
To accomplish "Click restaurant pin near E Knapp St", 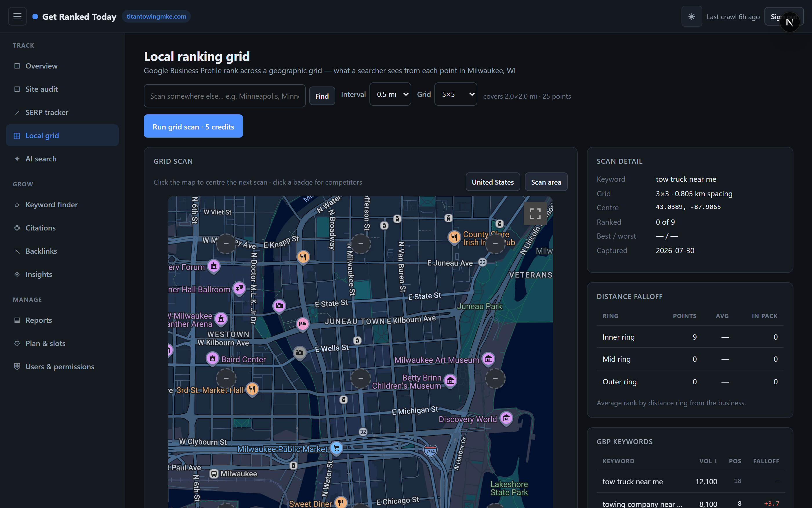I will point(303,257).
